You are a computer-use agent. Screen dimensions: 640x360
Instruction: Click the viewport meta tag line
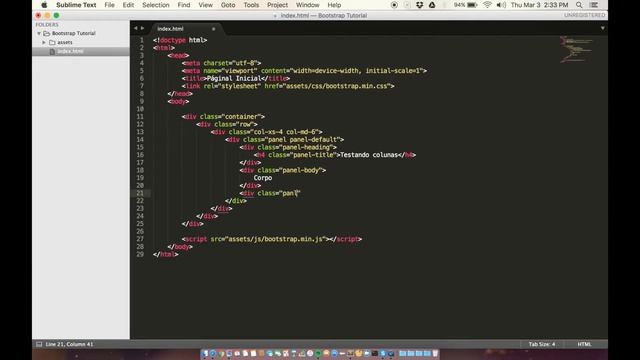304,71
